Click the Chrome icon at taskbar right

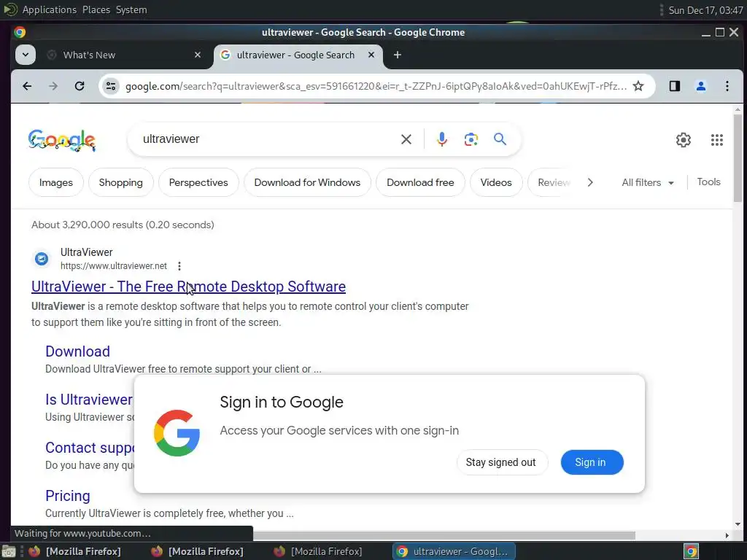691,551
